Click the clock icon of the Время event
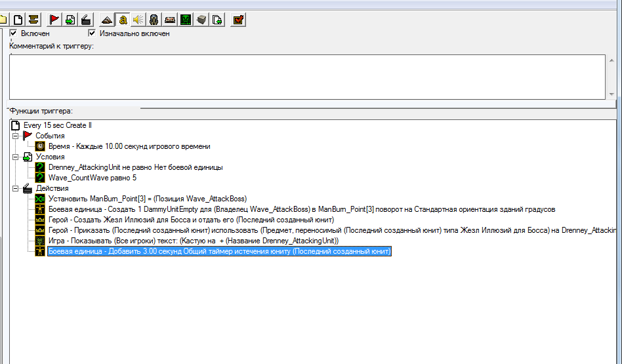 pyautogui.click(x=40, y=146)
